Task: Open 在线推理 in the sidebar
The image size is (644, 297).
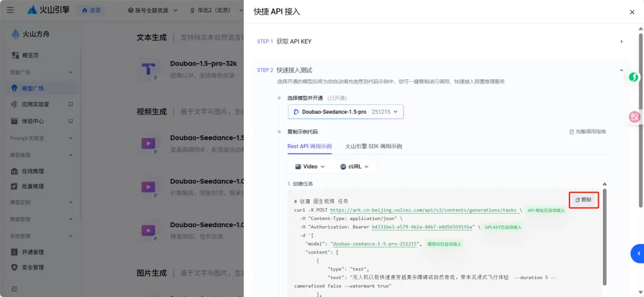Action: (33, 171)
